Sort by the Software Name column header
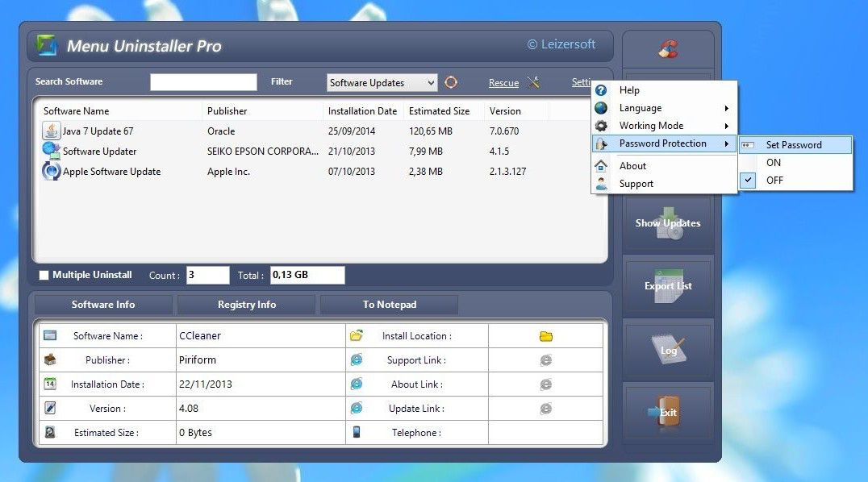Image resolution: width=868 pixels, height=482 pixels. (x=120, y=111)
